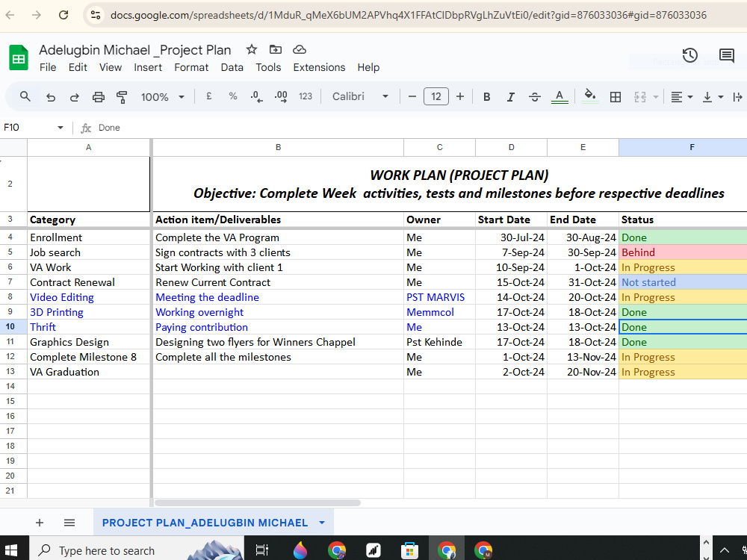Image resolution: width=747 pixels, height=560 pixels.
Task: Click the Search the menus magnifier icon
Action: tap(25, 96)
